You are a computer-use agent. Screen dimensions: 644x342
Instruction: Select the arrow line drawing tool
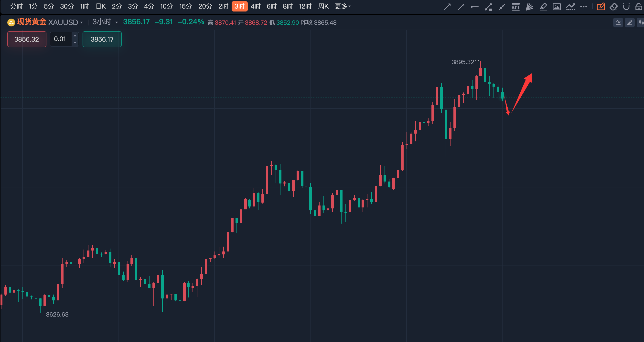[447, 7]
